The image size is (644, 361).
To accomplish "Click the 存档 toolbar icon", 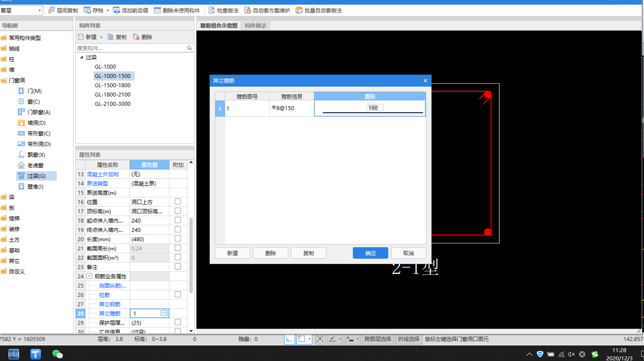I will coord(87,10).
